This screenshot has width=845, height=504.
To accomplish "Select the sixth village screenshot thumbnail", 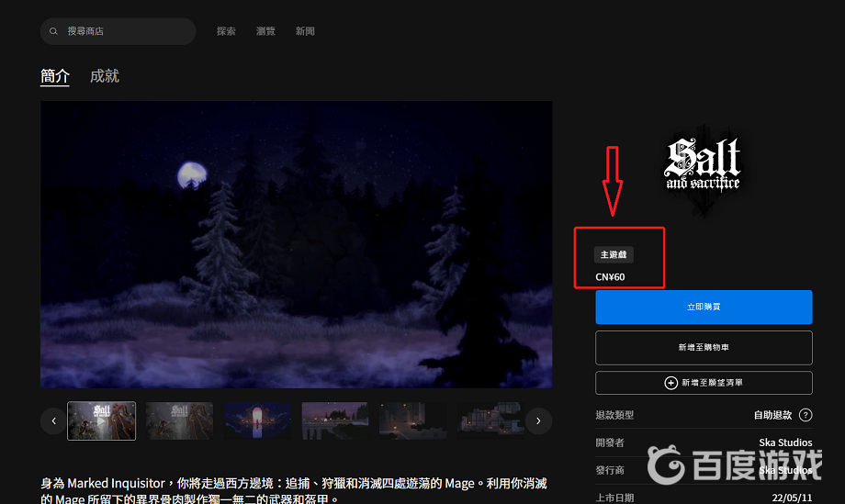I will click(491, 421).
